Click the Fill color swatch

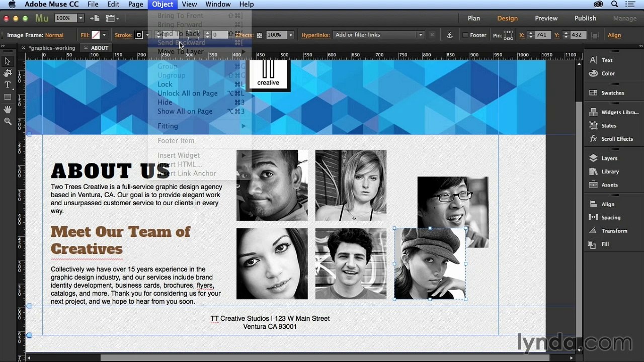click(x=96, y=35)
